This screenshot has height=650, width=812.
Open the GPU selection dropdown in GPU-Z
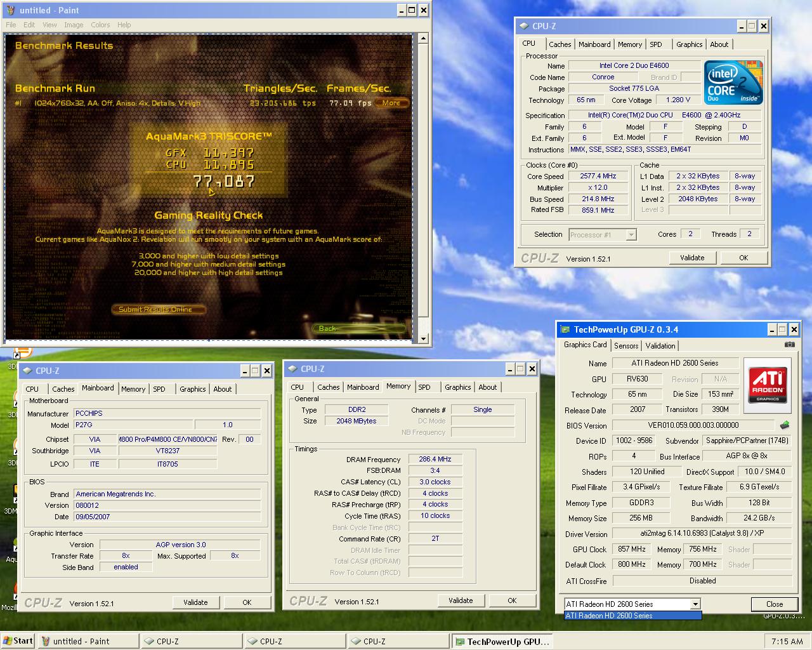(695, 604)
